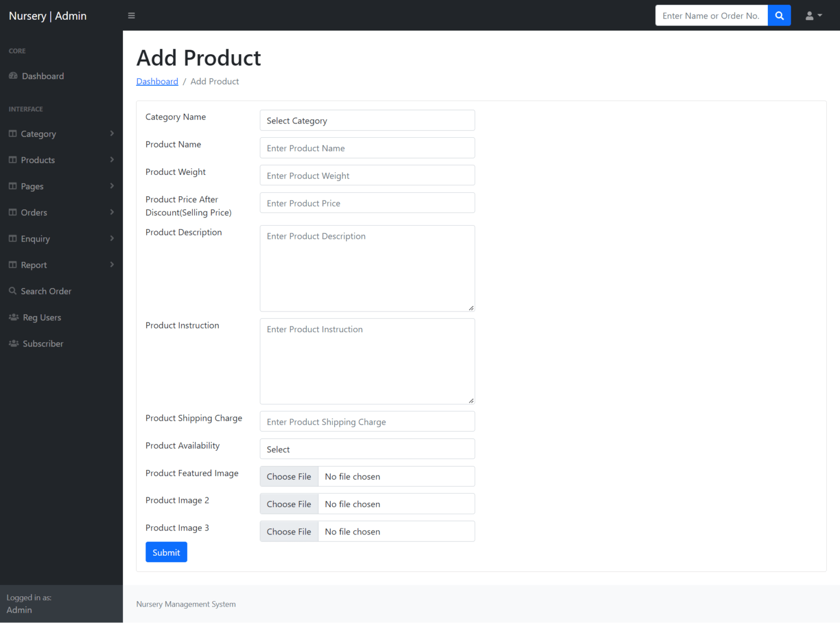Click the Product Instruction resize handle
Screen dimensions: 840x623
(x=471, y=401)
